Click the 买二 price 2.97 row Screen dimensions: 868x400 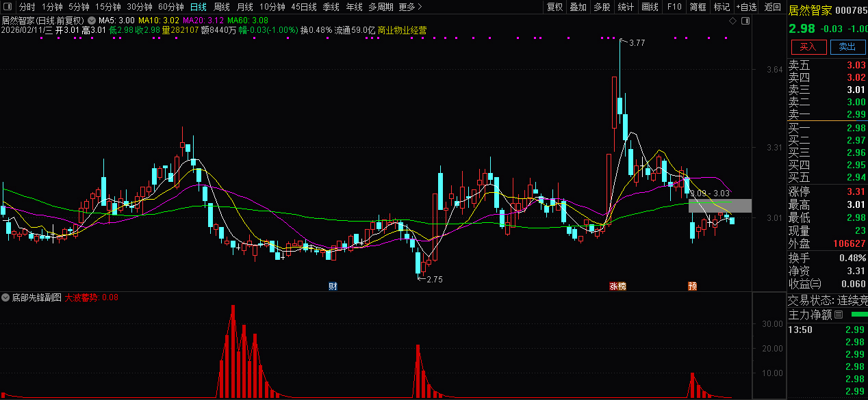pos(828,140)
